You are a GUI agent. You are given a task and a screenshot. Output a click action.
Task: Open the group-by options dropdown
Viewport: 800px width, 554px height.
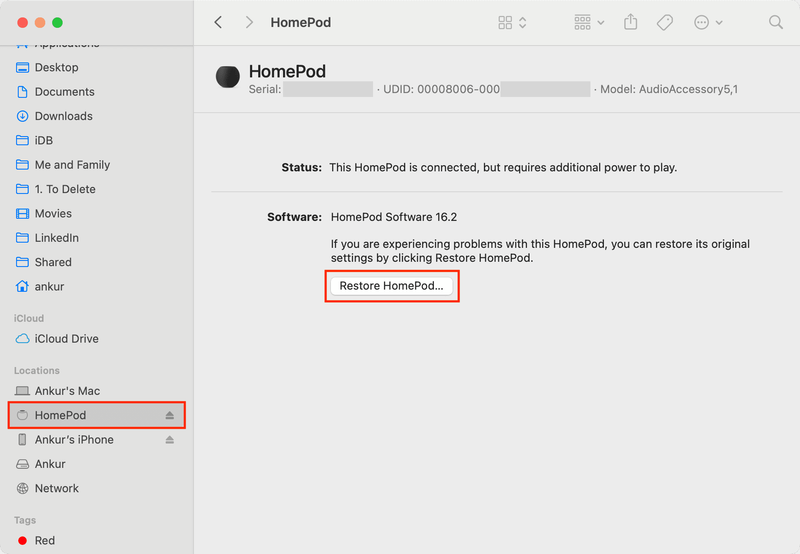click(589, 22)
